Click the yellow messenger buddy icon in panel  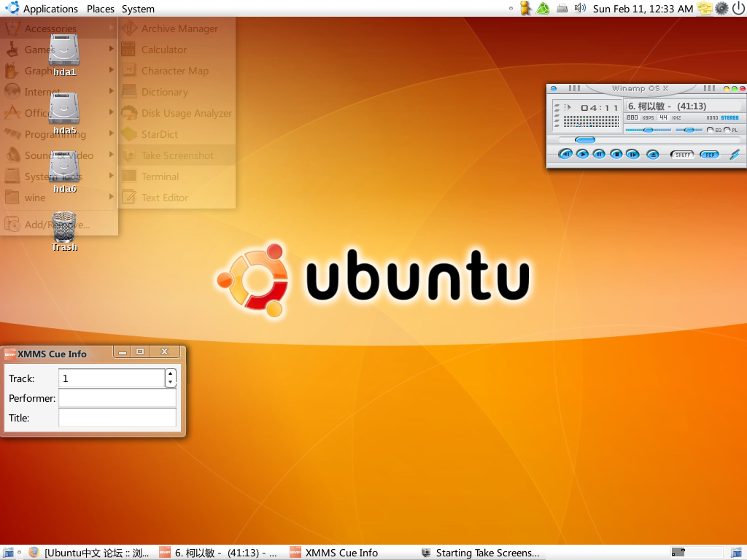tap(525, 8)
